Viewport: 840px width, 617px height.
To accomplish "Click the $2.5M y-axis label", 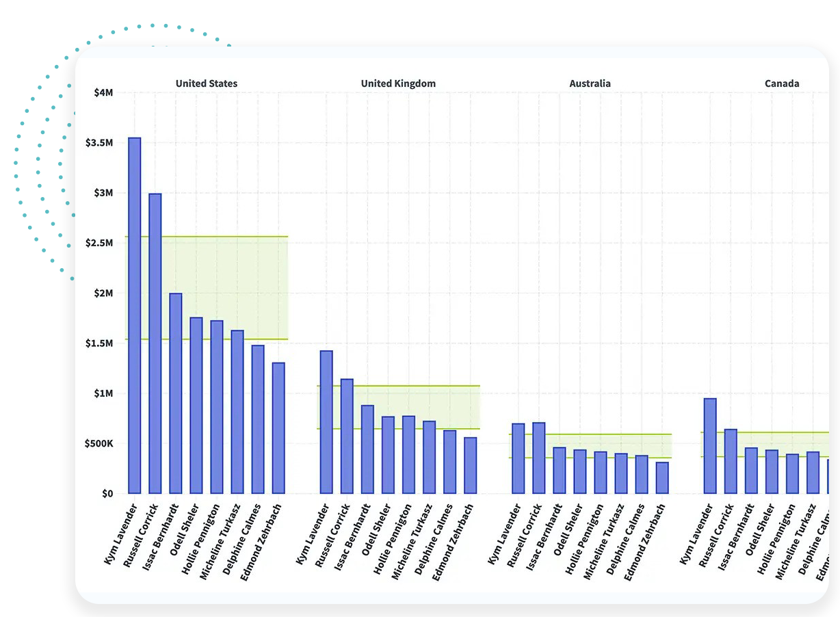I will coord(99,243).
